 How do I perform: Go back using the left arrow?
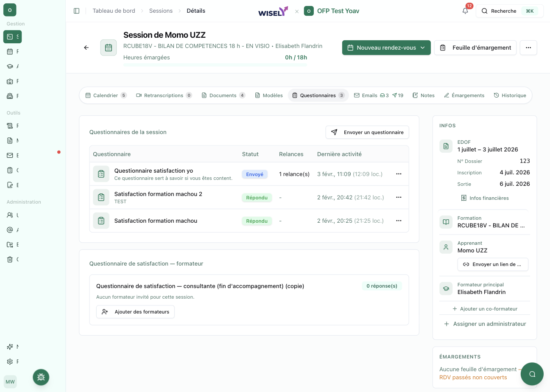coord(87,48)
